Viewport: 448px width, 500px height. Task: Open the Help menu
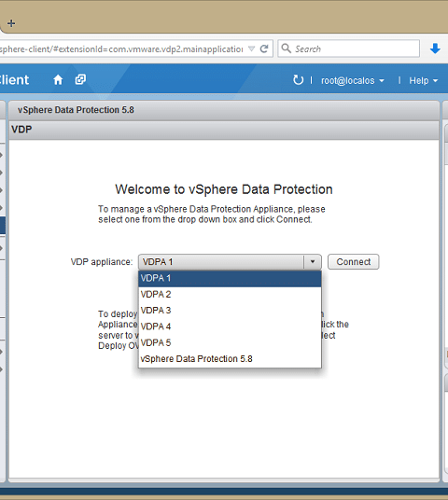[x=423, y=80]
